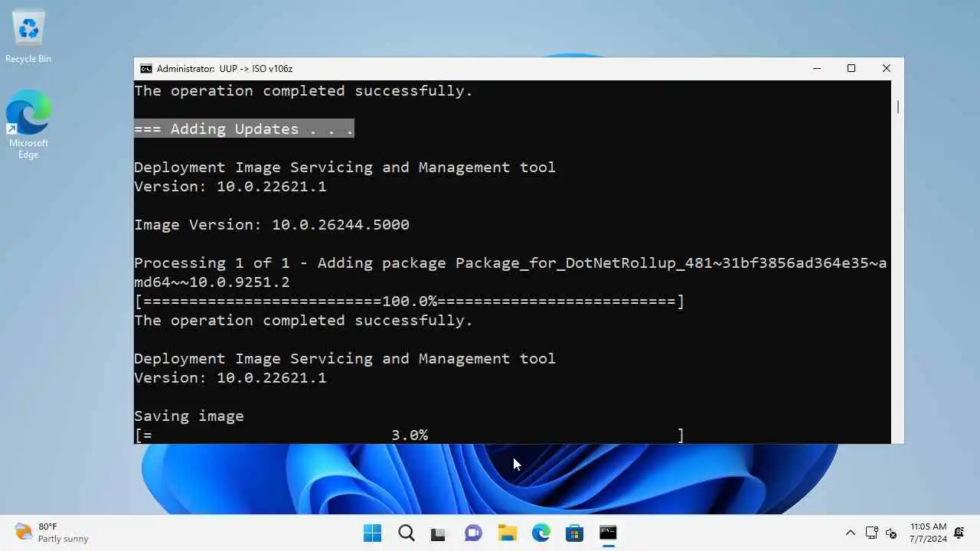Open the clock showing 11:05 AM
This screenshot has height=551, width=980.
[x=928, y=533]
